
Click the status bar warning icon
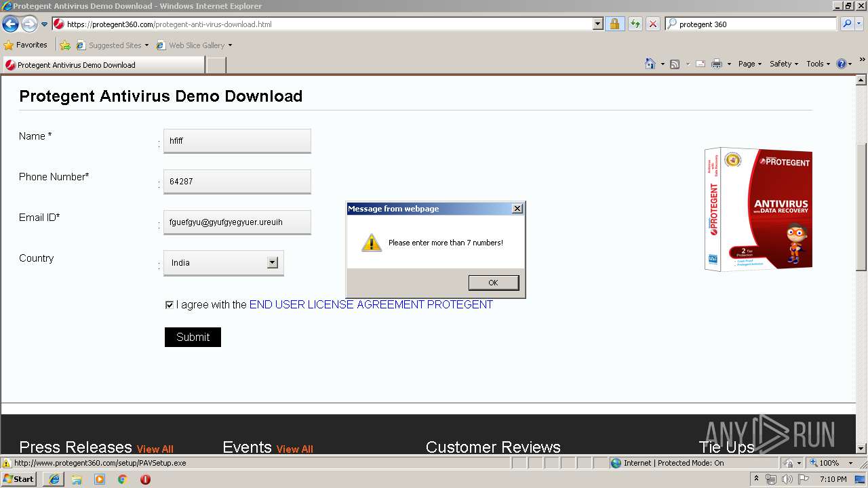pos(7,463)
